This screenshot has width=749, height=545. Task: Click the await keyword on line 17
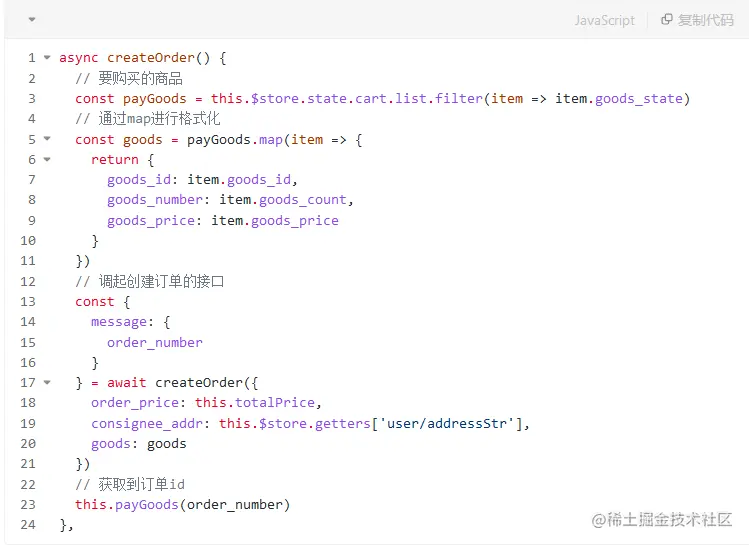[x=127, y=383]
